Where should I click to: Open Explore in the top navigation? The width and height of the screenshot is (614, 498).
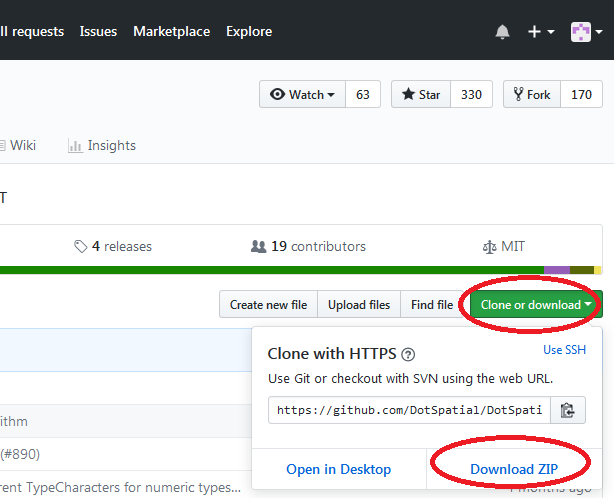click(249, 31)
